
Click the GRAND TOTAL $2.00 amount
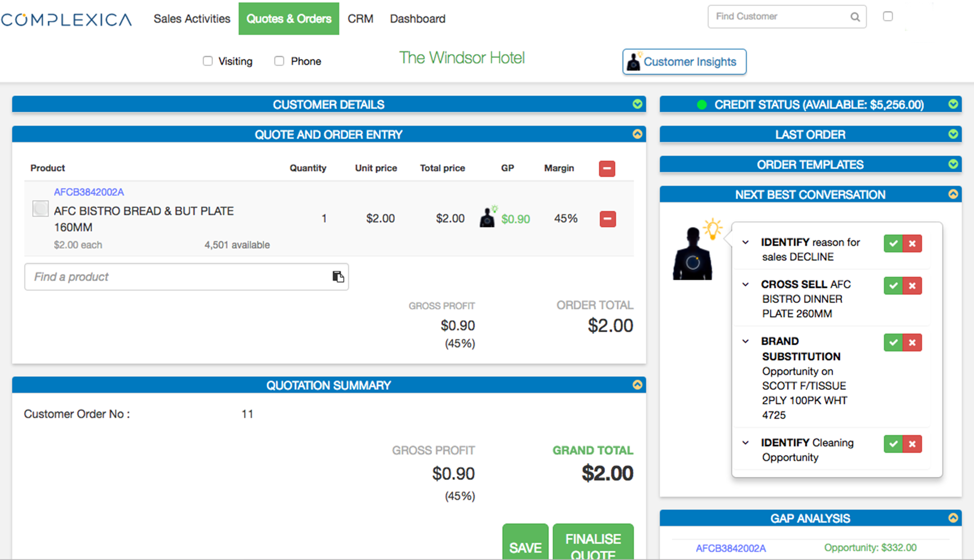[x=607, y=474]
